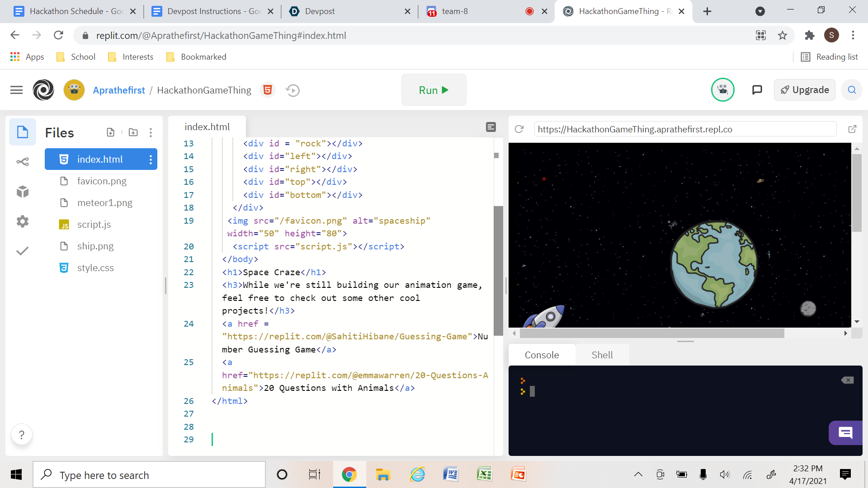The width and height of the screenshot is (868, 488).
Task: Show hidden system tray icons
Action: click(638, 474)
